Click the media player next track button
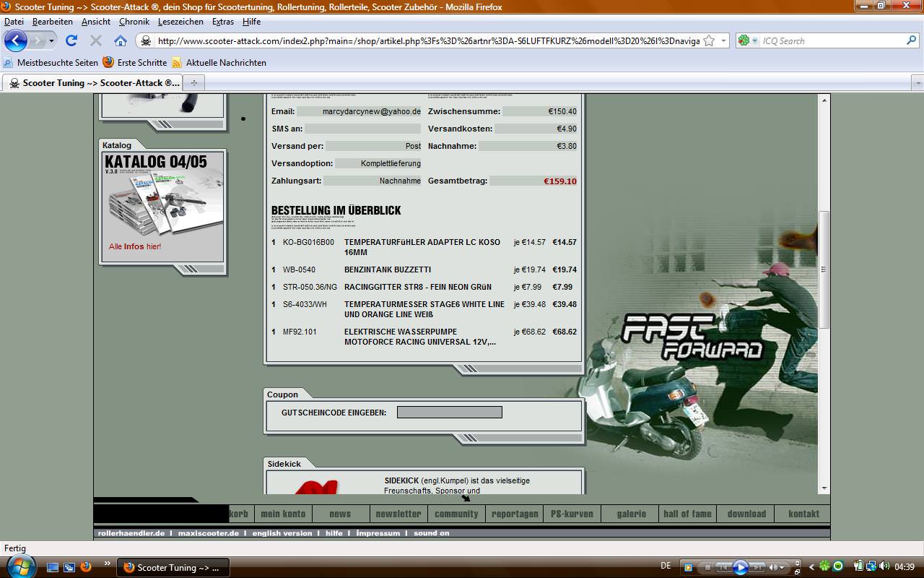This screenshot has height=578, width=924. [x=757, y=567]
